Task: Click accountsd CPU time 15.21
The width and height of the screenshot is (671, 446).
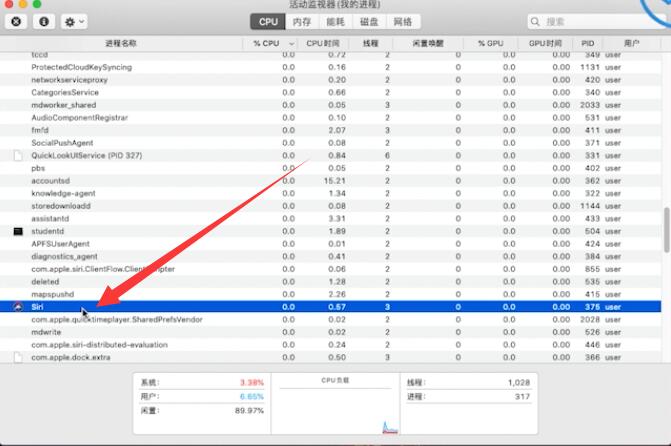Action: coord(335,181)
